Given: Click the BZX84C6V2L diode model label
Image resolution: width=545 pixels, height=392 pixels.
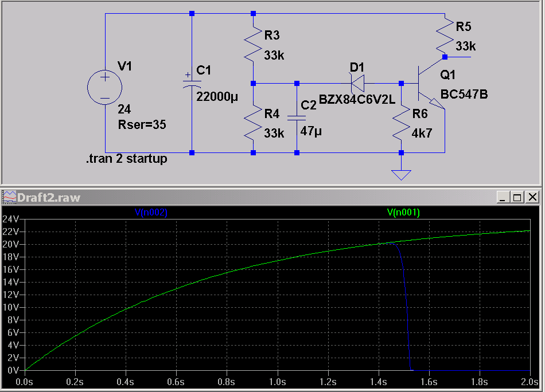Looking at the screenshot, I should point(357,100).
